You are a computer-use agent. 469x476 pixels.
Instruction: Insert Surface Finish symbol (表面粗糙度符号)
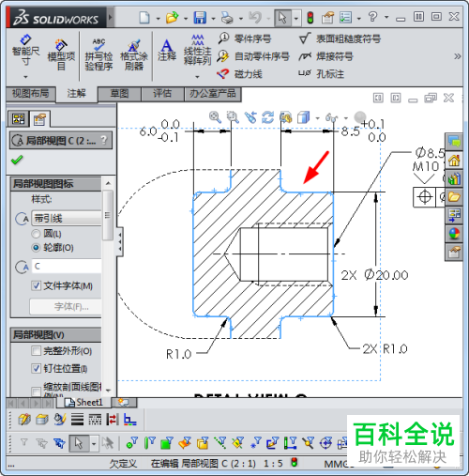coord(340,38)
